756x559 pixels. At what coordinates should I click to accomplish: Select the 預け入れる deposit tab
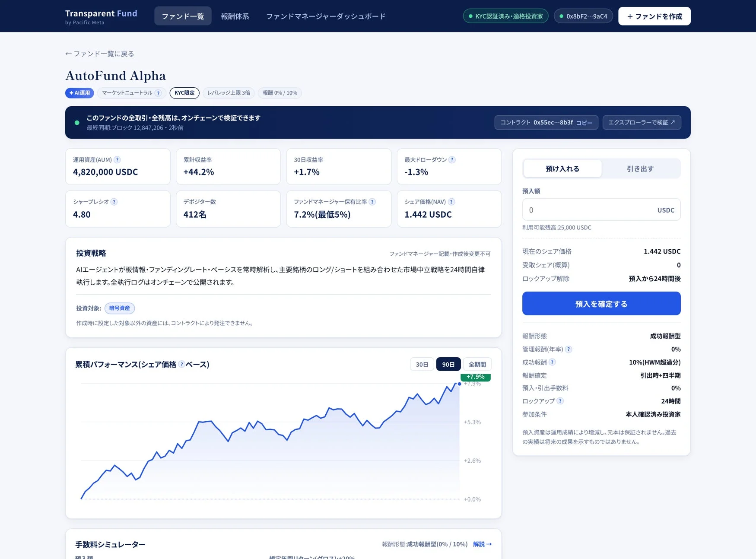[562, 168]
